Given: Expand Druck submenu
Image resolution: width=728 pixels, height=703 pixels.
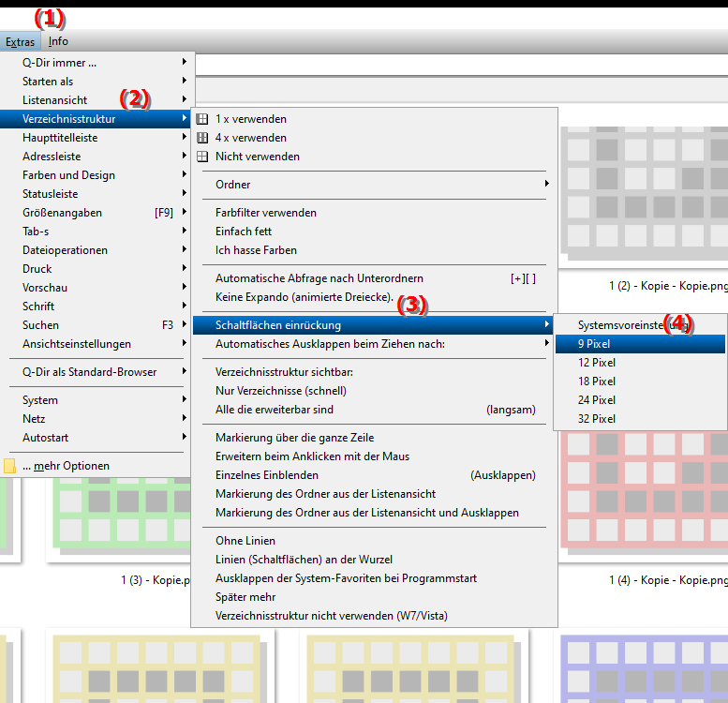Looking at the screenshot, I should tap(96, 269).
